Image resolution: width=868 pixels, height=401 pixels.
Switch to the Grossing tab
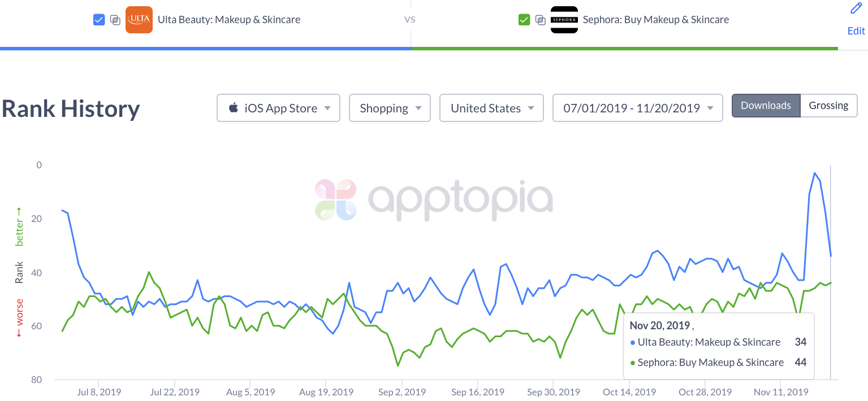(x=828, y=105)
